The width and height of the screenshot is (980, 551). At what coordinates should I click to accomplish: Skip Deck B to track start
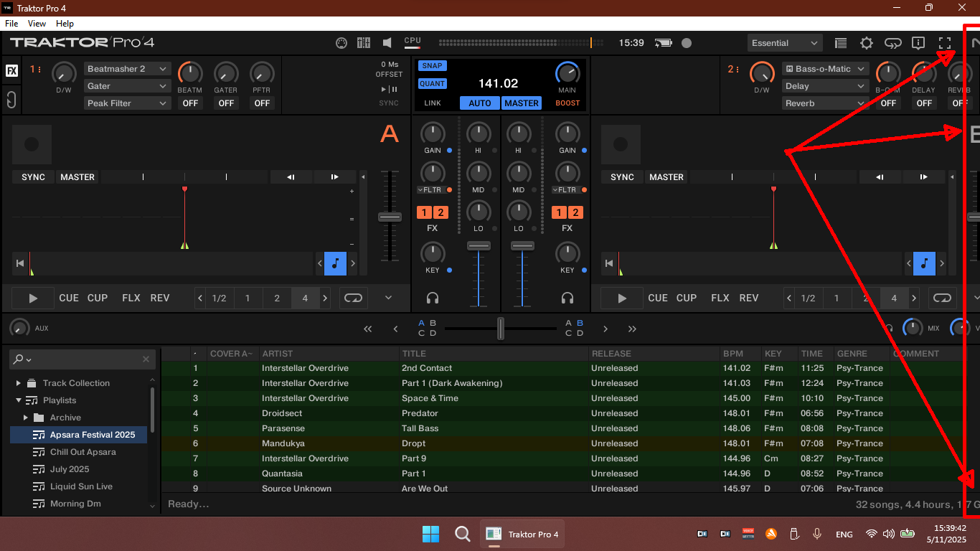point(609,263)
